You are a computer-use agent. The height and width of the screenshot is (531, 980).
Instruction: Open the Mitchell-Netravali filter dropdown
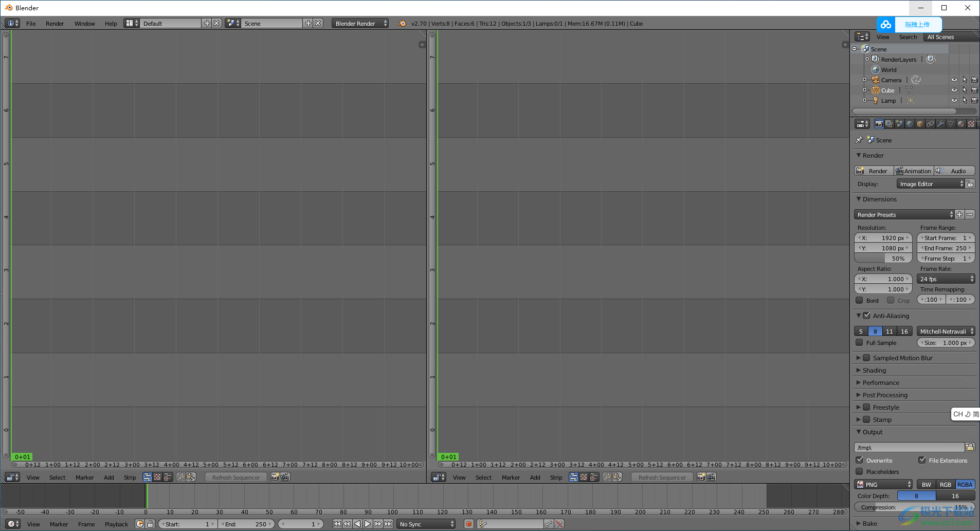(946, 332)
